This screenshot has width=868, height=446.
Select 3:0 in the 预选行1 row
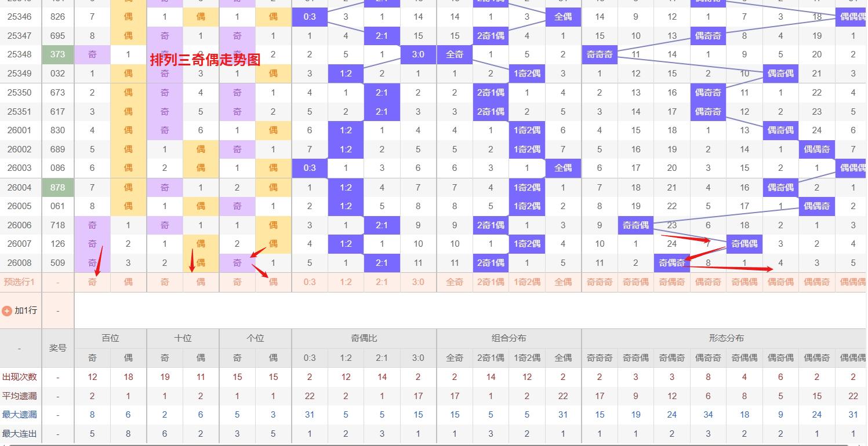point(418,282)
